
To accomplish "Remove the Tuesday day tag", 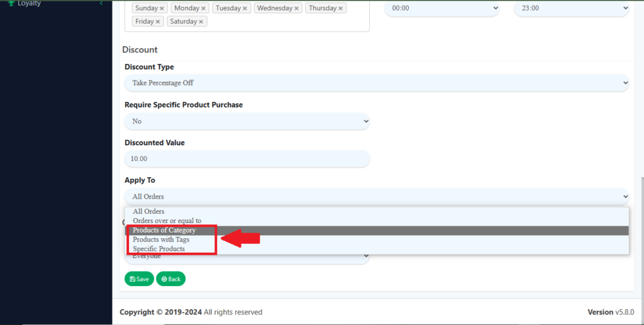I will [x=245, y=9].
